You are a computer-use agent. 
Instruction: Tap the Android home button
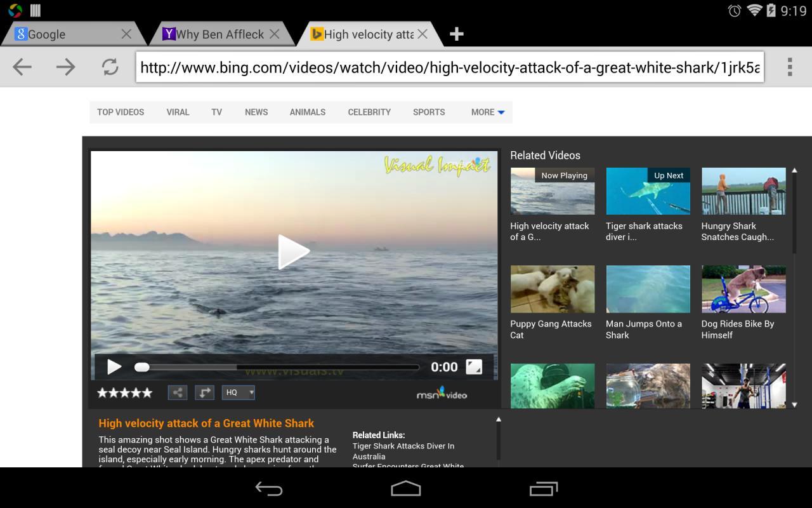point(406,488)
